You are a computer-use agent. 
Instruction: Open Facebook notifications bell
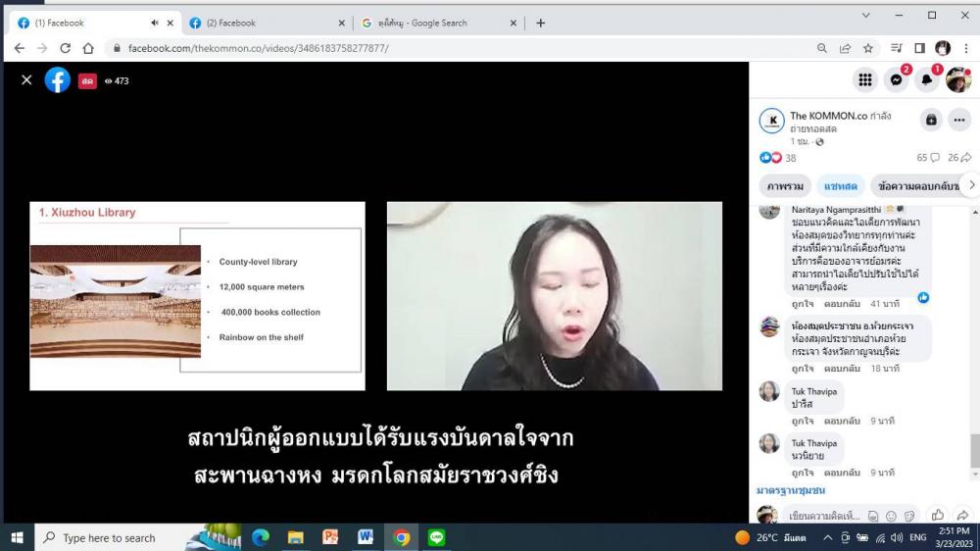[927, 80]
